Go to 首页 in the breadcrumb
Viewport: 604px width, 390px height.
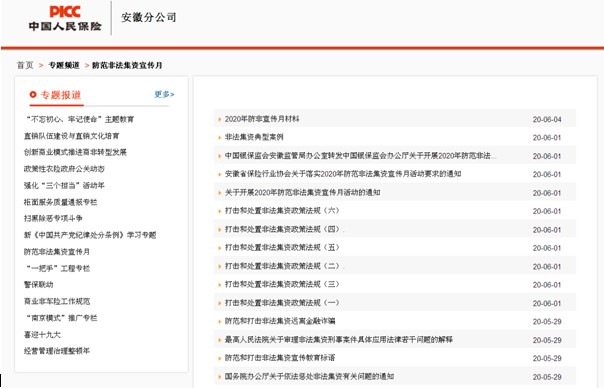25,65
